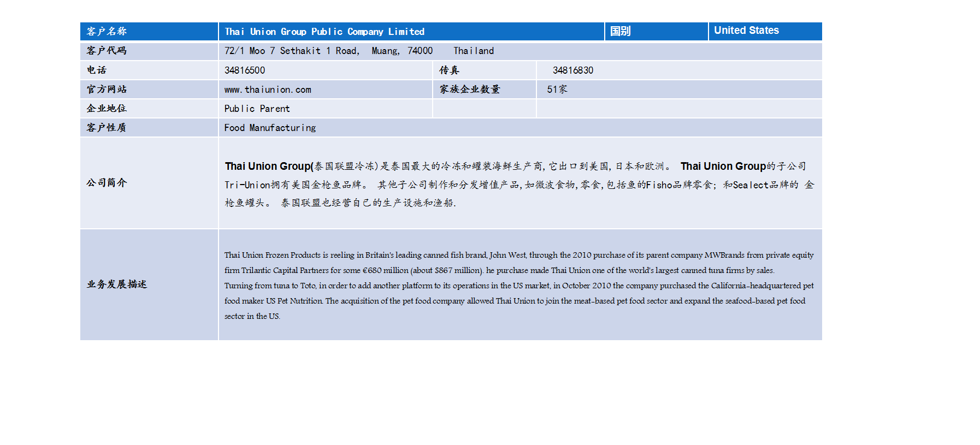Select the United States cell
The image size is (980, 445).
coord(765,31)
